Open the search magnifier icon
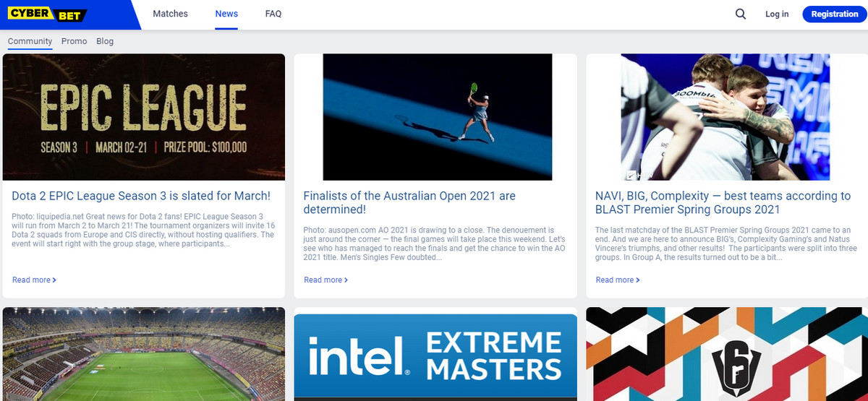868x401 pixels. tap(740, 14)
